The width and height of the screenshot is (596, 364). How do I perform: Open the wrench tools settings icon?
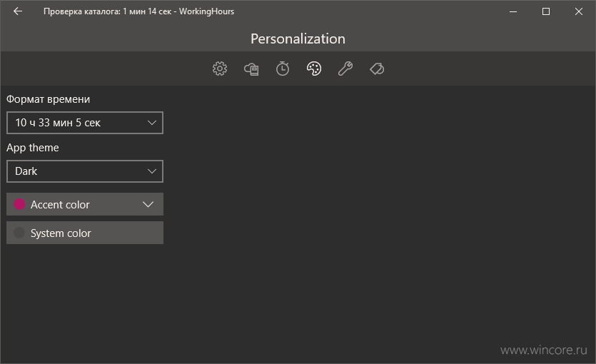click(345, 69)
